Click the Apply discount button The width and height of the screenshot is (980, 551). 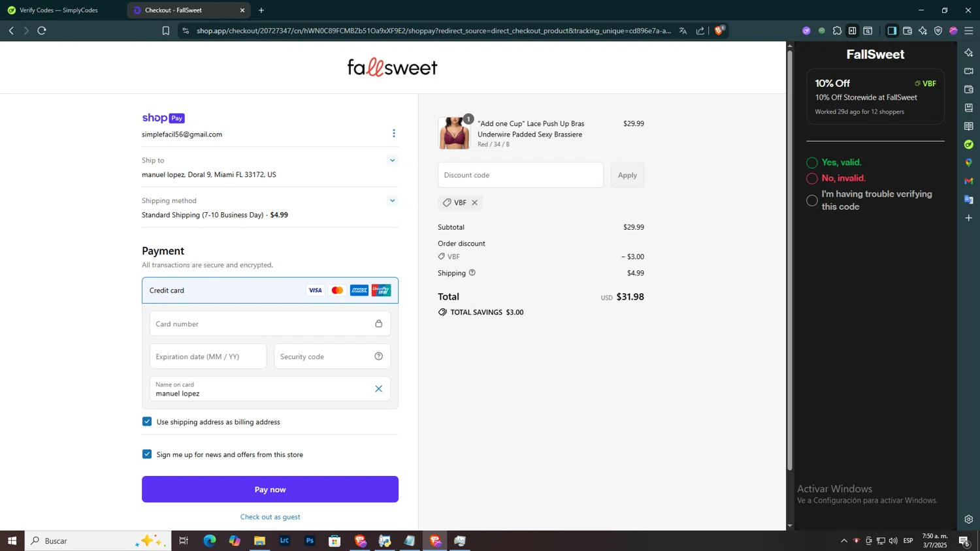coord(627,175)
